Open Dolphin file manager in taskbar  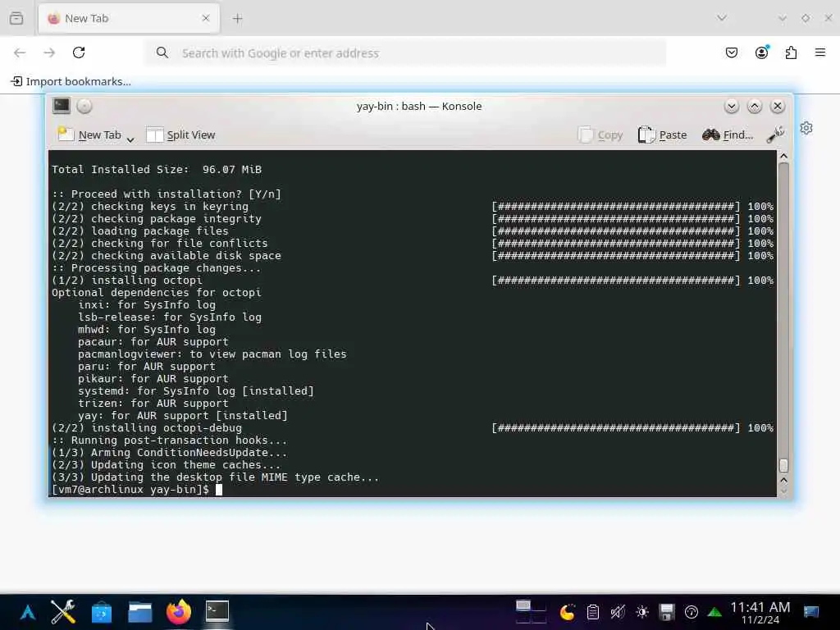140,612
